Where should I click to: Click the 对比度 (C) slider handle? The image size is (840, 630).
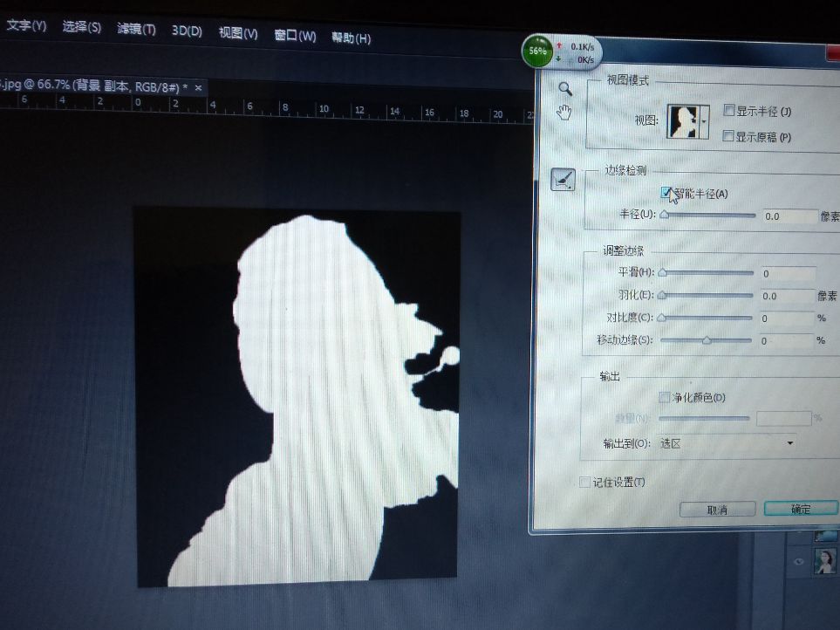pos(661,317)
